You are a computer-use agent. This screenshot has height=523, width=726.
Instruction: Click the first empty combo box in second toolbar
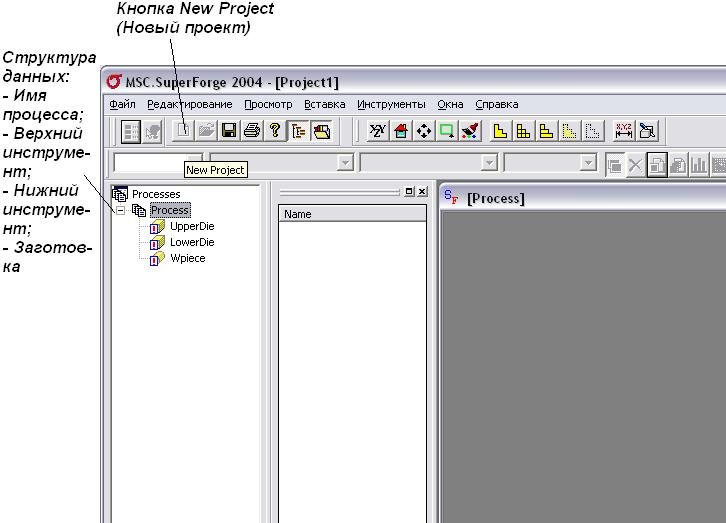(x=157, y=163)
